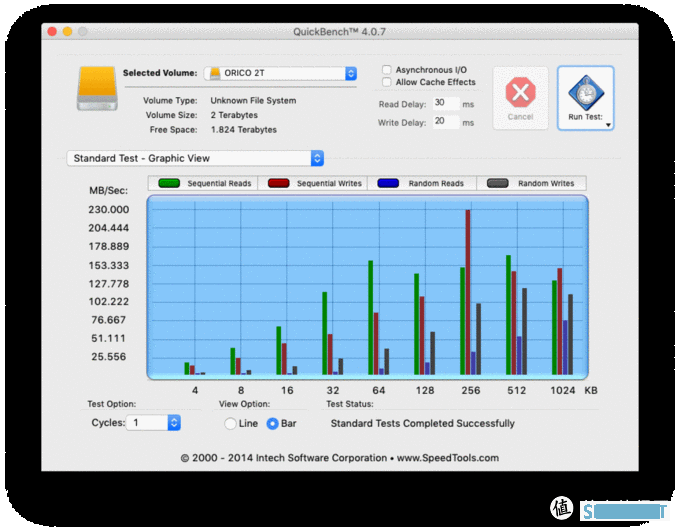Click the 25.556 axis value
The height and width of the screenshot is (531, 680).
(108, 357)
